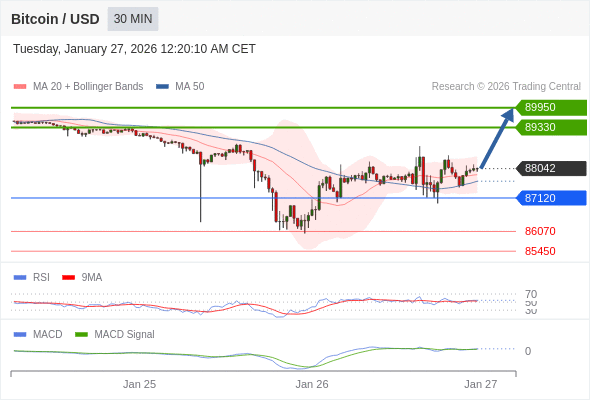This screenshot has height=400, width=590.
Task: Click the 89950 green resistance label
Action: (551, 107)
